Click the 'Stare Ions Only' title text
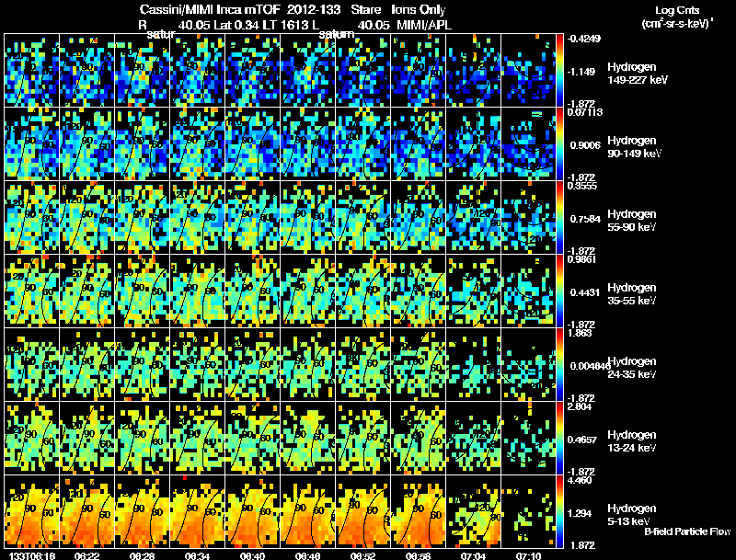 click(398, 9)
